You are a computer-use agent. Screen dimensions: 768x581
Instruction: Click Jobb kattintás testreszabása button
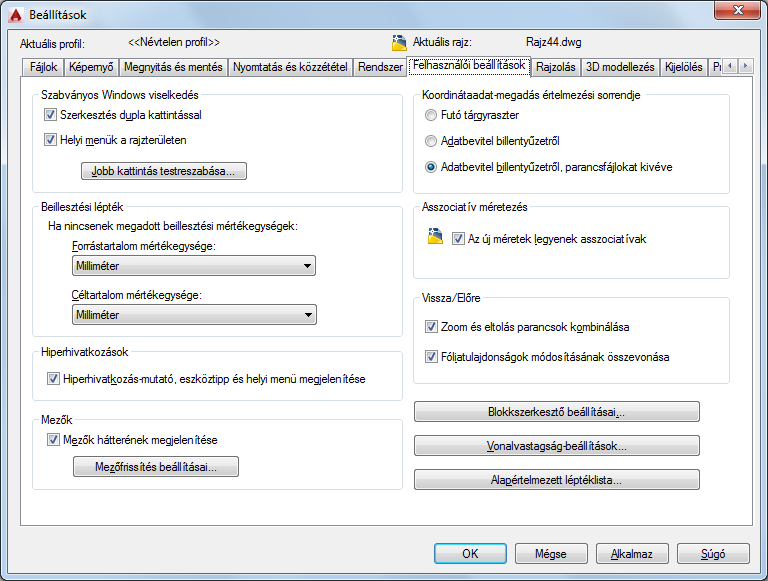click(164, 171)
